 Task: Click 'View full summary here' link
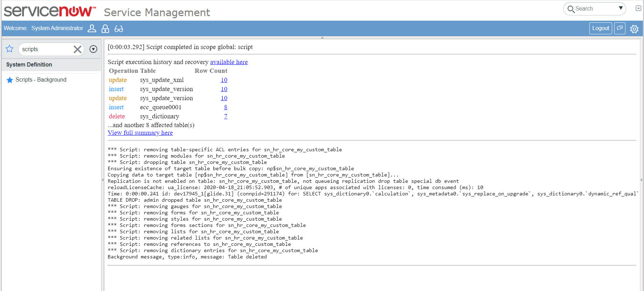(140, 133)
